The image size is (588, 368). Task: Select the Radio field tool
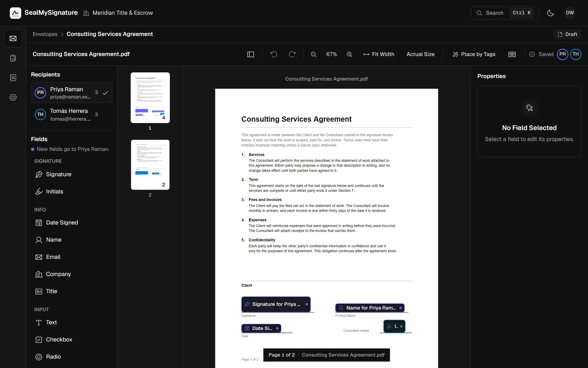pos(71,357)
